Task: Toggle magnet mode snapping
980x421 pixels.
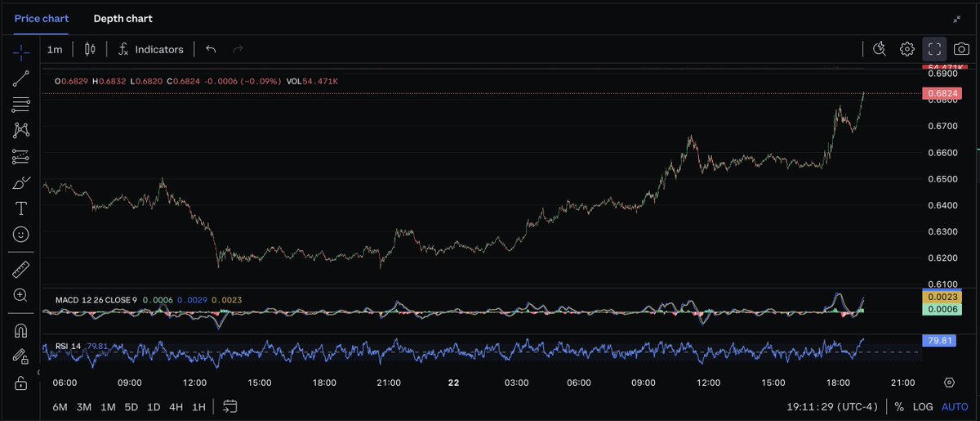Action: 21,330
